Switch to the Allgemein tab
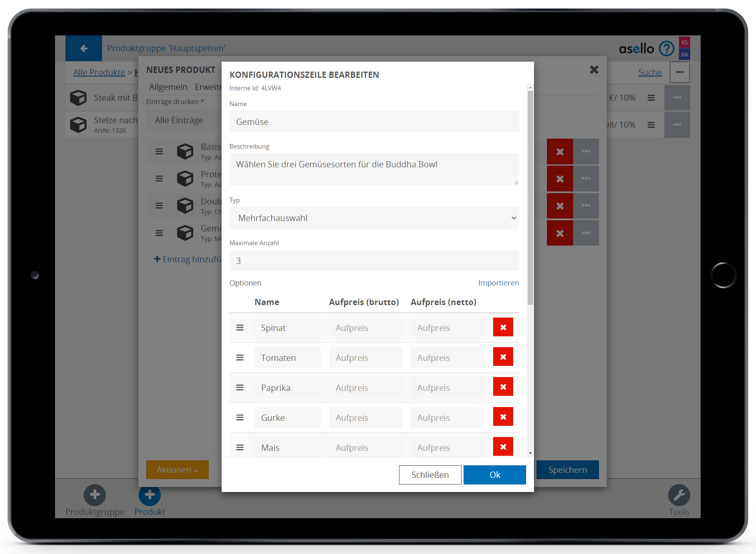 click(x=168, y=87)
